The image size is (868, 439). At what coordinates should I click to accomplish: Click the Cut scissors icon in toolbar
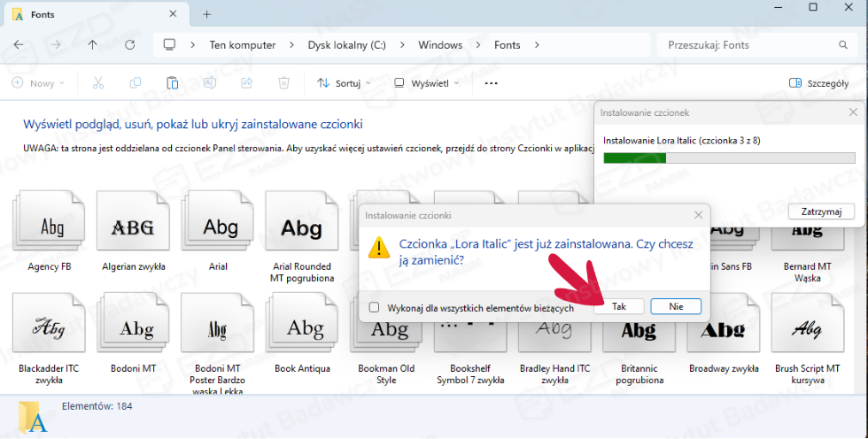pos(98,83)
